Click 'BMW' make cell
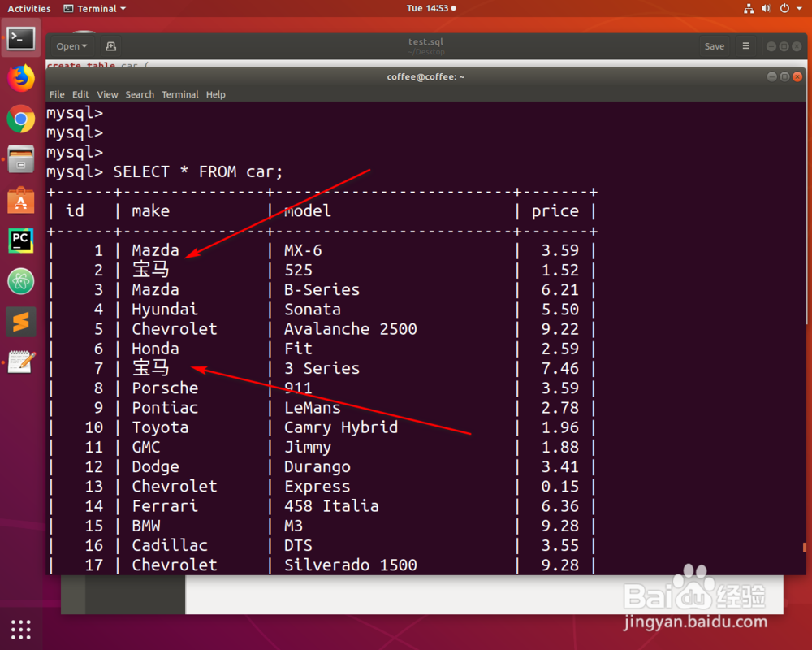The width and height of the screenshot is (812, 650). 145,526
